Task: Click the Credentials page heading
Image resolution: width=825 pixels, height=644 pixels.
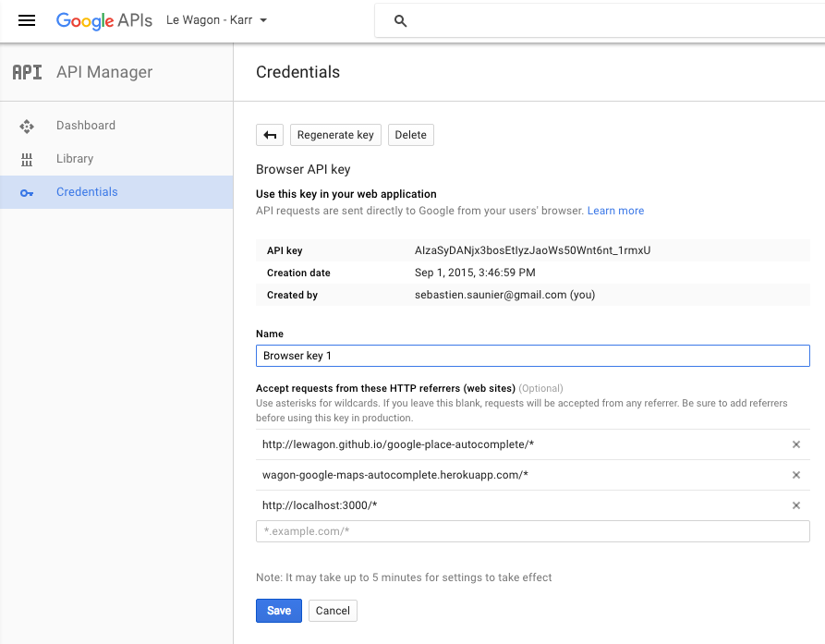Action: [x=297, y=72]
